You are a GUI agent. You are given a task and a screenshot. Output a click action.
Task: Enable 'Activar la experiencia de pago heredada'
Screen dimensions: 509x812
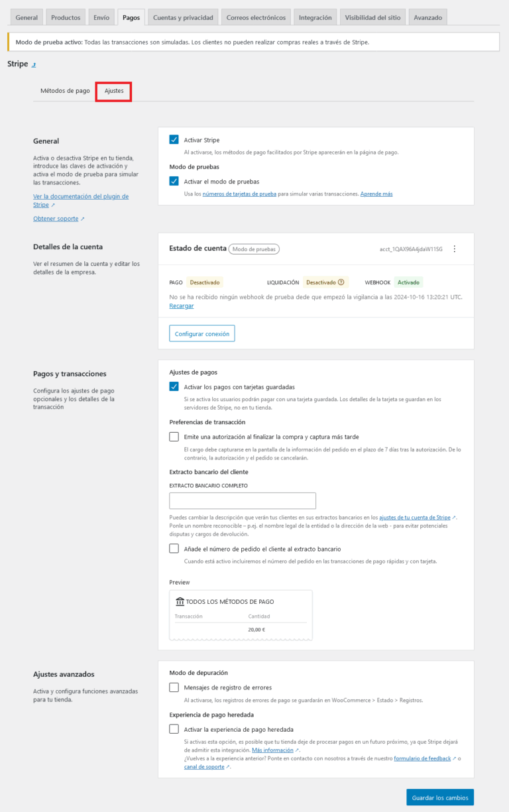point(174,728)
